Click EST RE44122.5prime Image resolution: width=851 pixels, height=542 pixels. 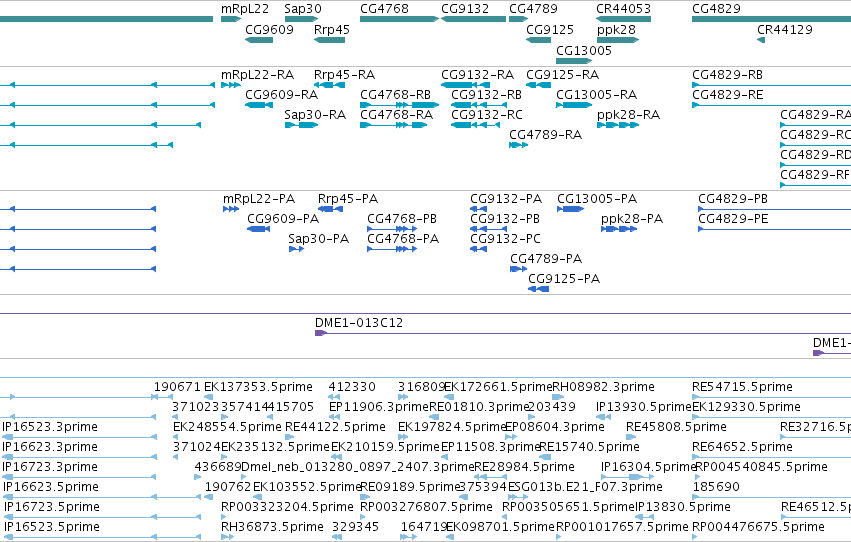pyautogui.click(x=289, y=437)
